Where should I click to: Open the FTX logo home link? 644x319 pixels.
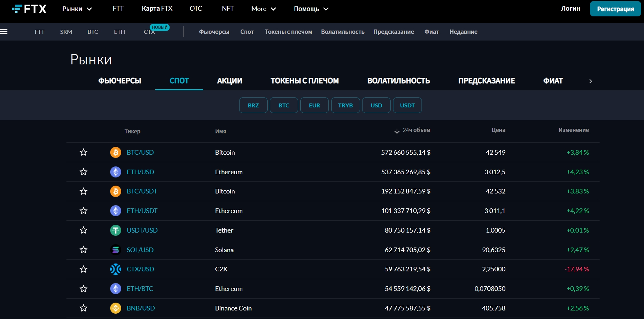click(29, 9)
